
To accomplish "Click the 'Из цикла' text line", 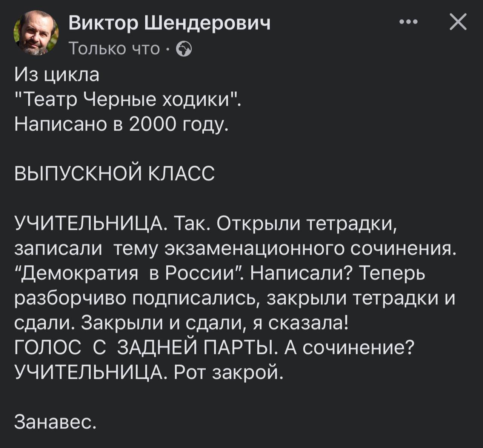I will (x=57, y=75).
